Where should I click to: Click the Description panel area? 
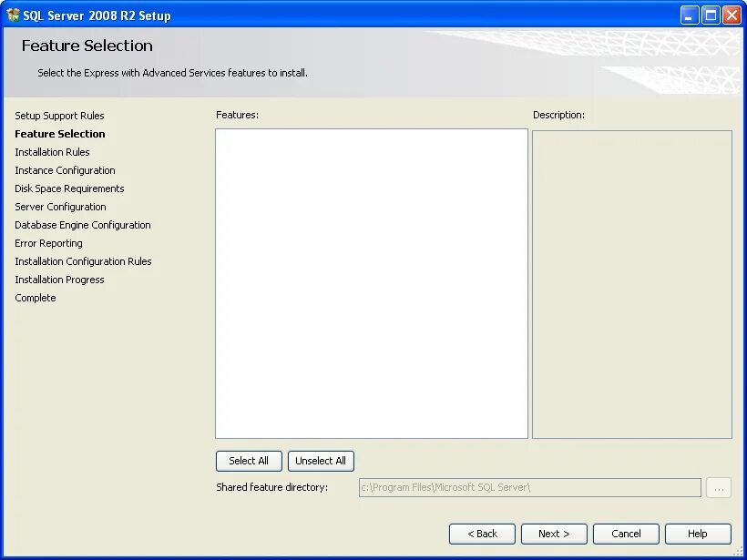(632, 284)
